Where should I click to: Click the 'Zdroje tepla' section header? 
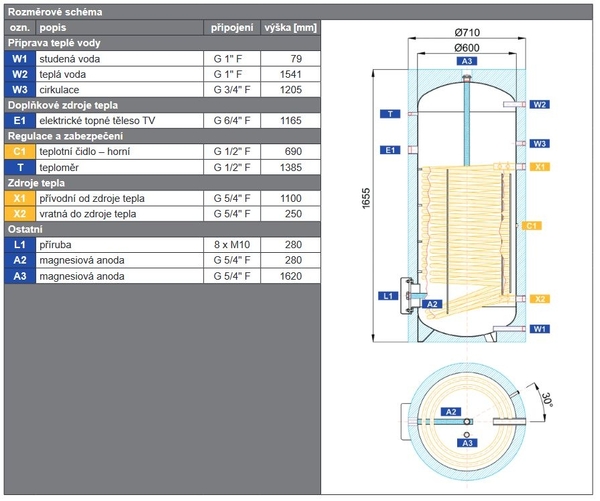click(x=40, y=183)
